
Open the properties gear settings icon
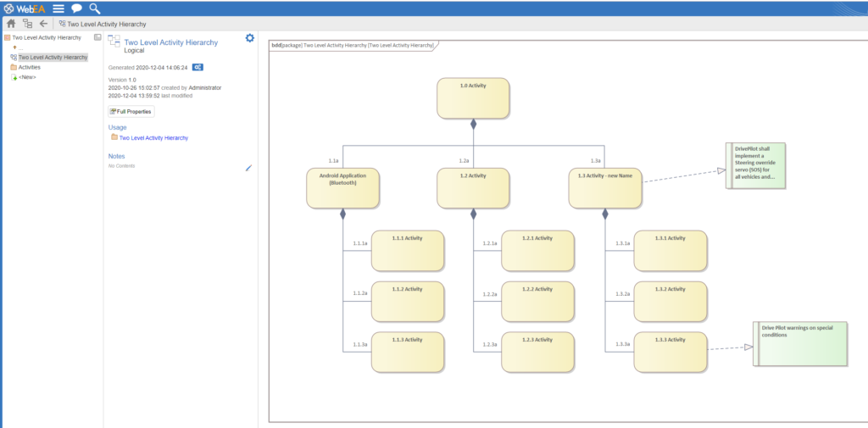point(250,37)
